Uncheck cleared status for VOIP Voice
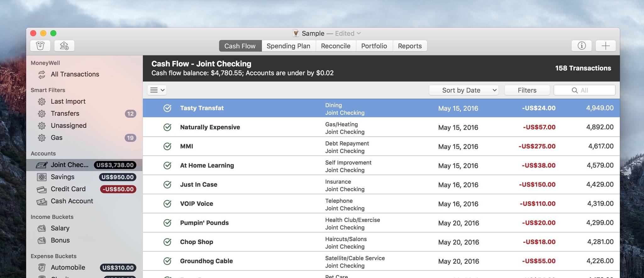This screenshot has height=278, width=644. [167, 204]
